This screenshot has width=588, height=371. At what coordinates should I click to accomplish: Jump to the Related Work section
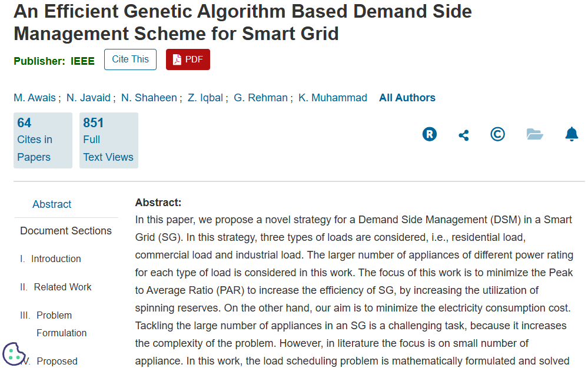pyautogui.click(x=62, y=287)
